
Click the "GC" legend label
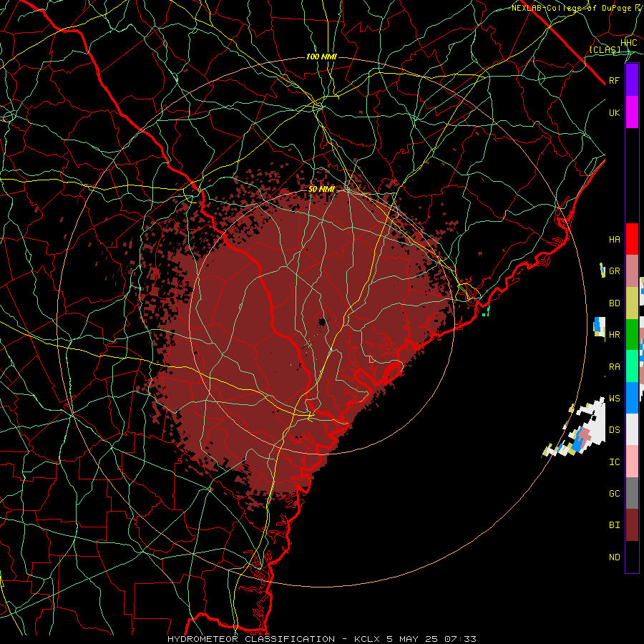point(614,493)
